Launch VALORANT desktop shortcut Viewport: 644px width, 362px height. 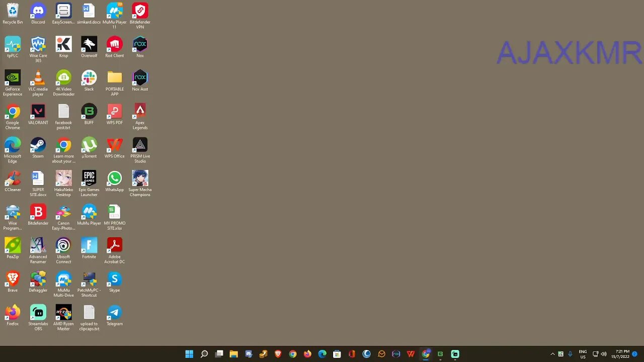pyautogui.click(x=38, y=114)
